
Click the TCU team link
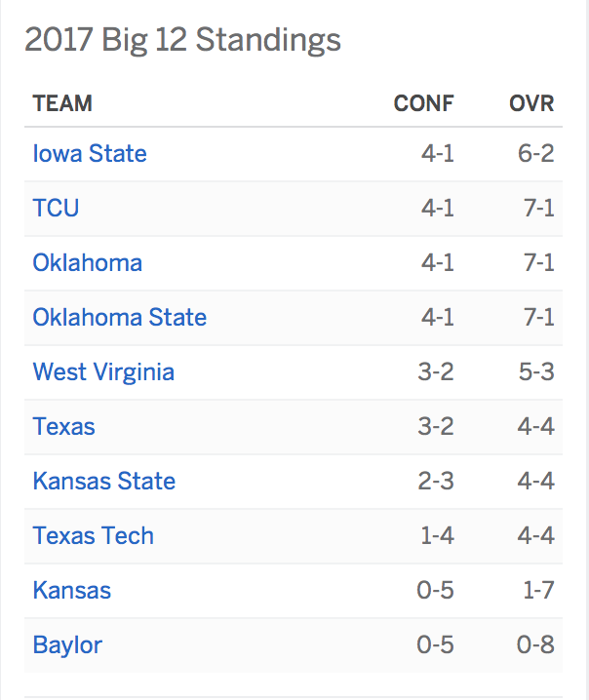tap(56, 208)
